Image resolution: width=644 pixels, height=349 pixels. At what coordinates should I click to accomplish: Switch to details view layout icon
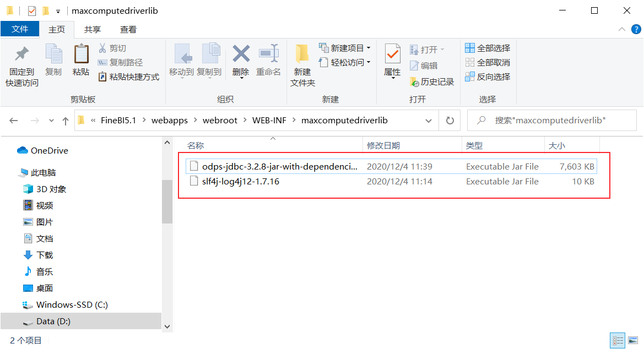[618, 340]
